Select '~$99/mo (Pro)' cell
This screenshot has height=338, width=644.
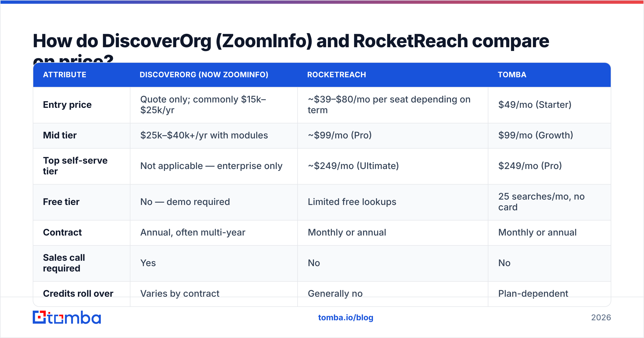[x=393, y=135]
